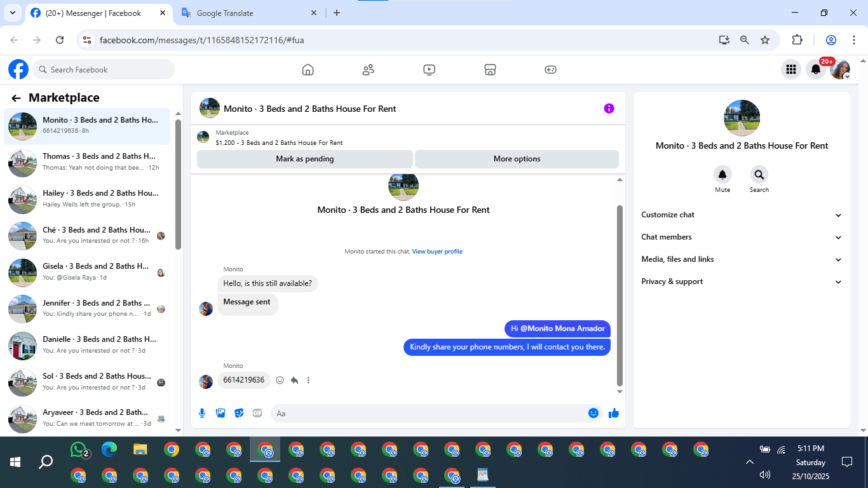868x488 pixels.
Task: Select the Messenger Facebook tab
Action: (x=99, y=13)
